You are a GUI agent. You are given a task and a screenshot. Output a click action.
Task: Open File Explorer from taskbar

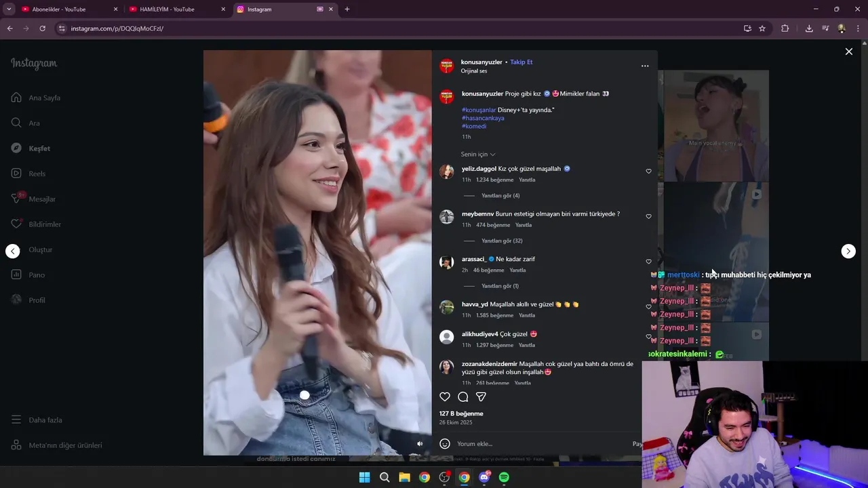[404, 477]
